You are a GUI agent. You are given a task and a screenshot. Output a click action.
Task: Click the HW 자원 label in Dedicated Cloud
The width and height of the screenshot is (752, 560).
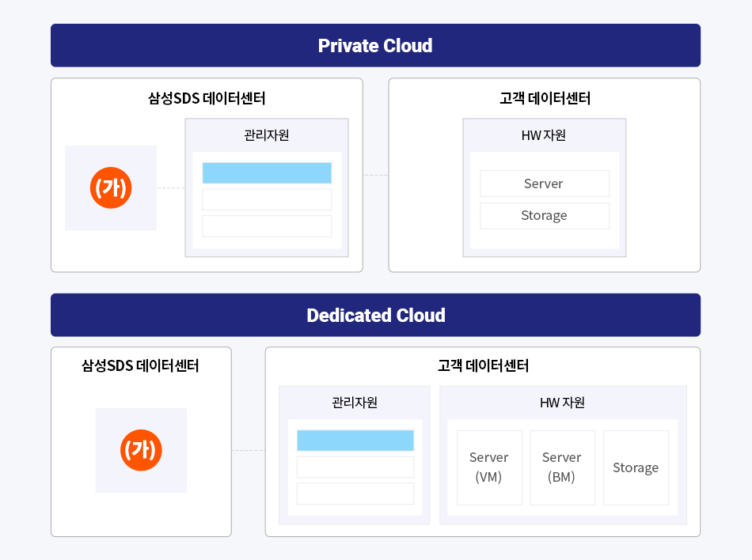[562, 403]
